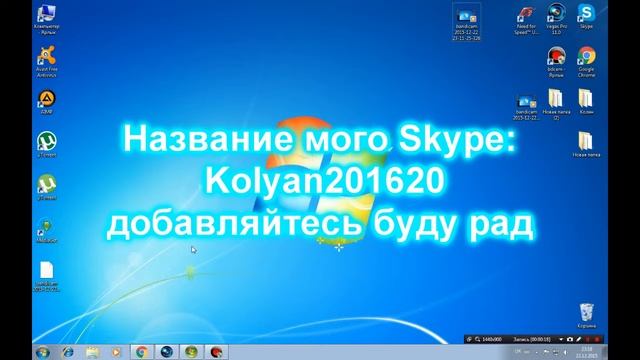The width and height of the screenshot is (640, 360).
Task: Open the bdcam shortcut on desktop
Action: [x=556, y=62]
